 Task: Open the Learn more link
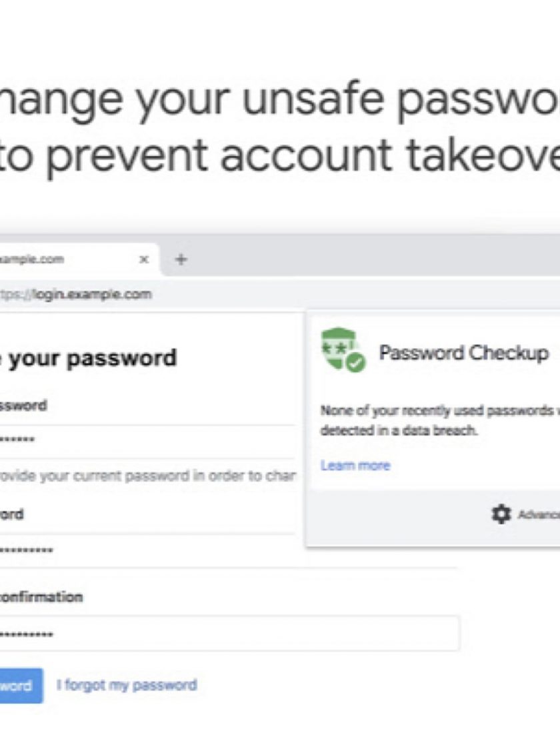[355, 466]
